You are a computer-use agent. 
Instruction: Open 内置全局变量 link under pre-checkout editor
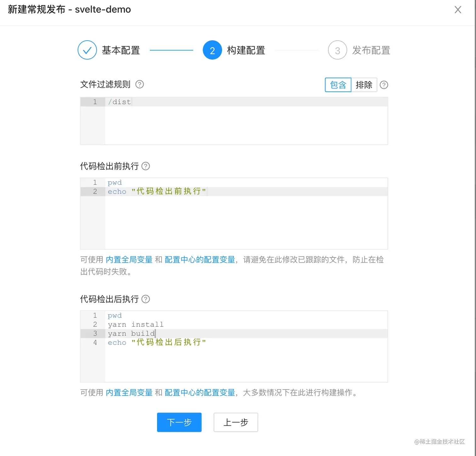(x=129, y=260)
